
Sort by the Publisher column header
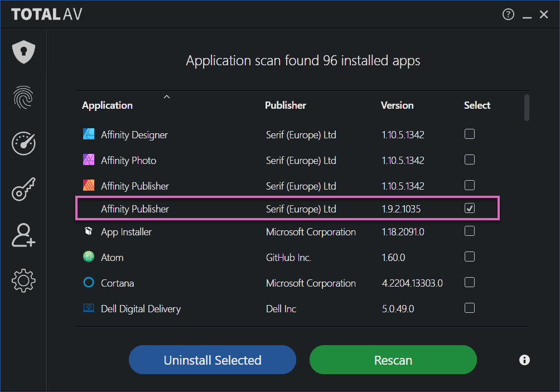point(286,105)
